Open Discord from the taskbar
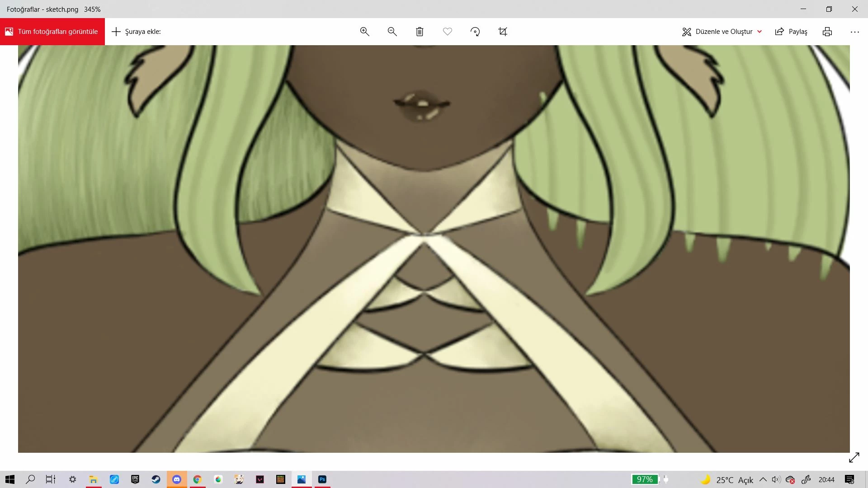This screenshot has width=868, height=488. click(177, 479)
